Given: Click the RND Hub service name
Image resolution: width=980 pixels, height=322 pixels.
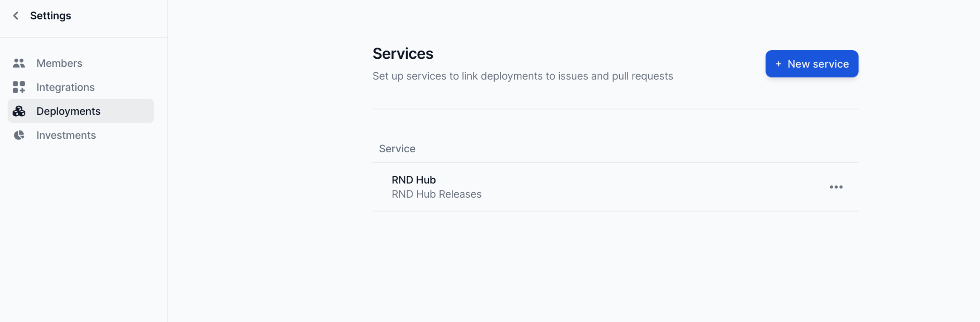Looking at the screenshot, I should click(x=413, y=180).
